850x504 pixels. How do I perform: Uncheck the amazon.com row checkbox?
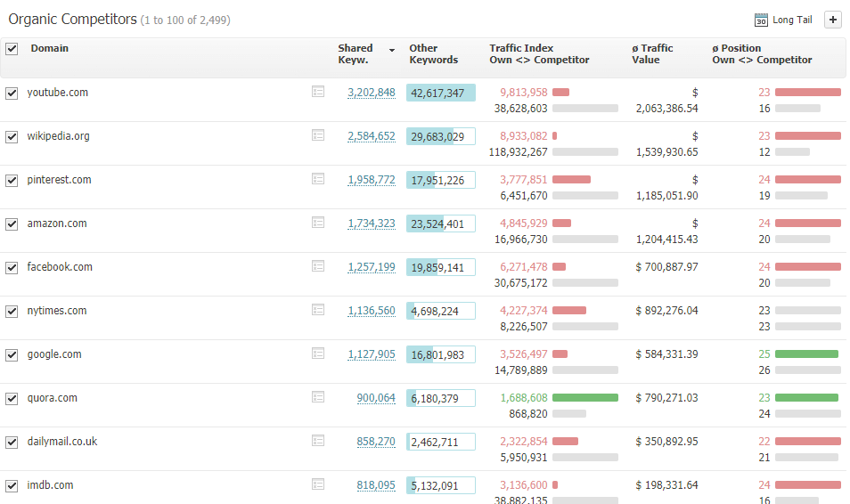coord(12,224)
